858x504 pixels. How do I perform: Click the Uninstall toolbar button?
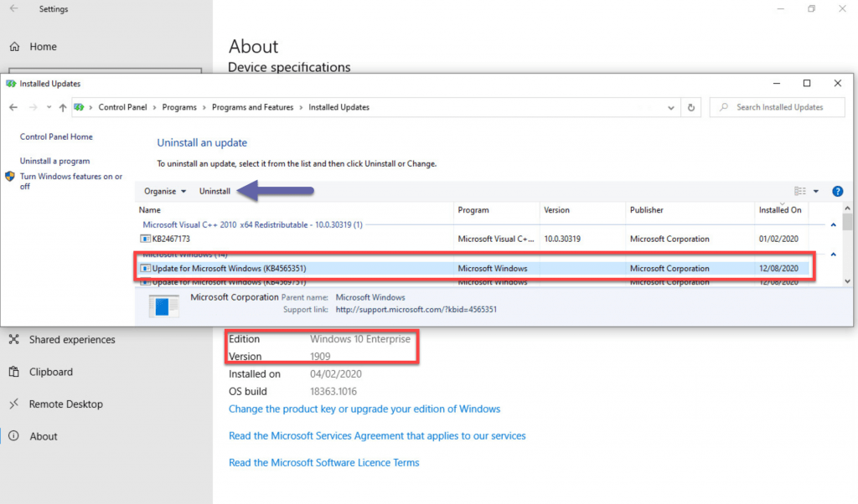[214, 192]
